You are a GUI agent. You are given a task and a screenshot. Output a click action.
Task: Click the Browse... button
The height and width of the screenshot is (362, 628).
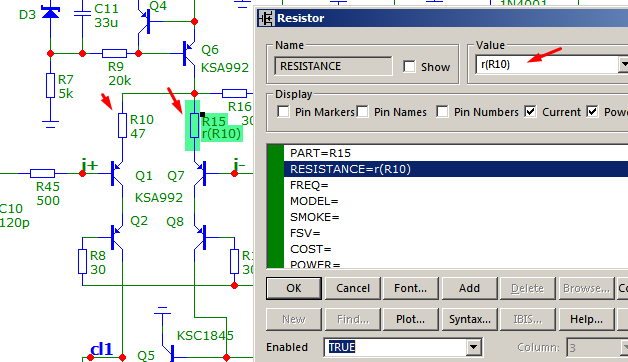coord(586,288)
